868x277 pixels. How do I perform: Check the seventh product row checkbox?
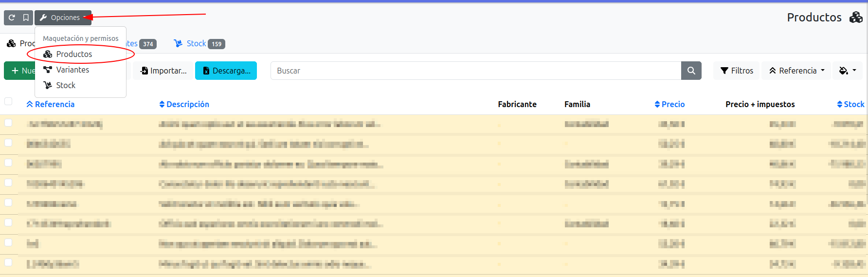coord(8,242)
